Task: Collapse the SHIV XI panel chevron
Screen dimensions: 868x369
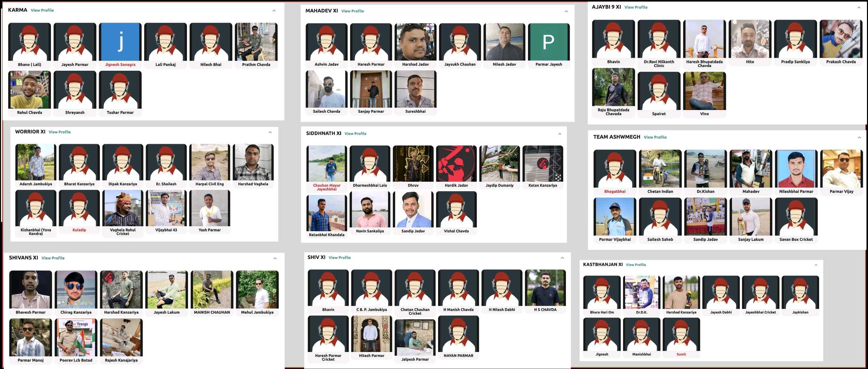Action: click(562, 258)
